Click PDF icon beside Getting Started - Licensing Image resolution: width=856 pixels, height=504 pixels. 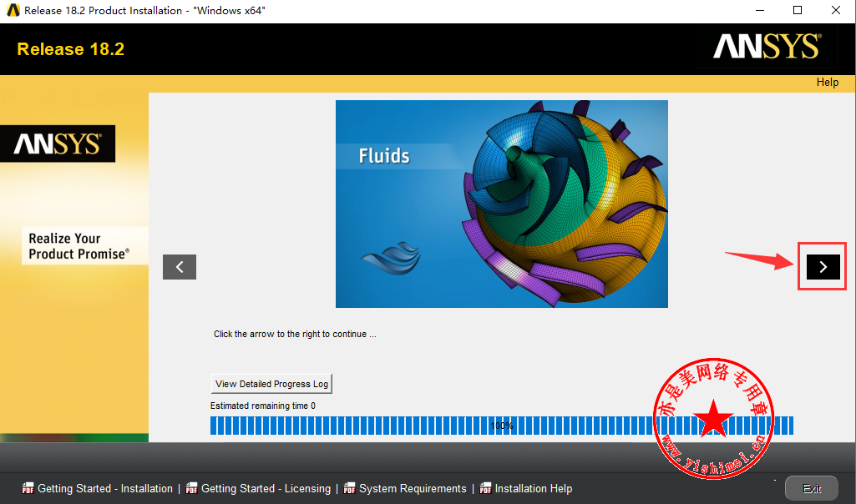191,489
